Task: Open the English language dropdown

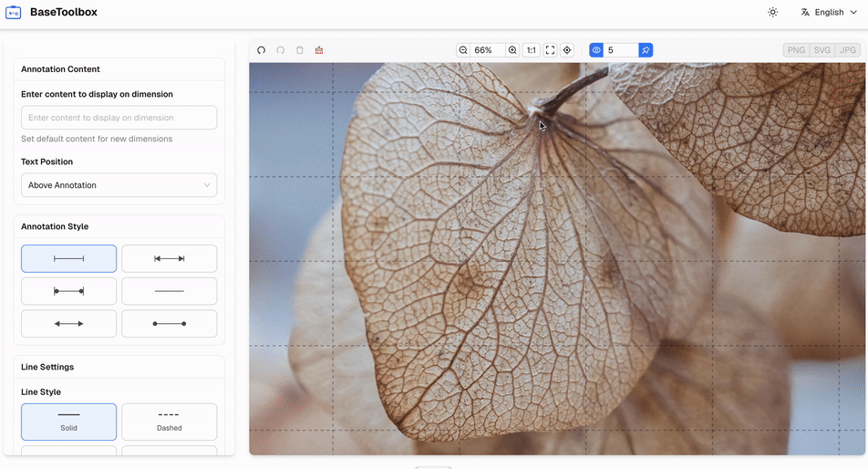Action: point(829,12)
